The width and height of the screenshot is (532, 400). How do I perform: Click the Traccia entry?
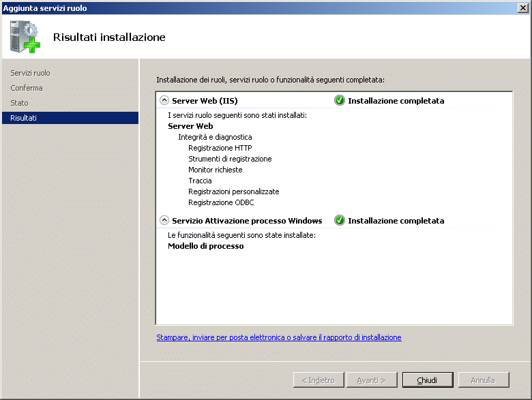pyautogui.click(x=200, y=181)
